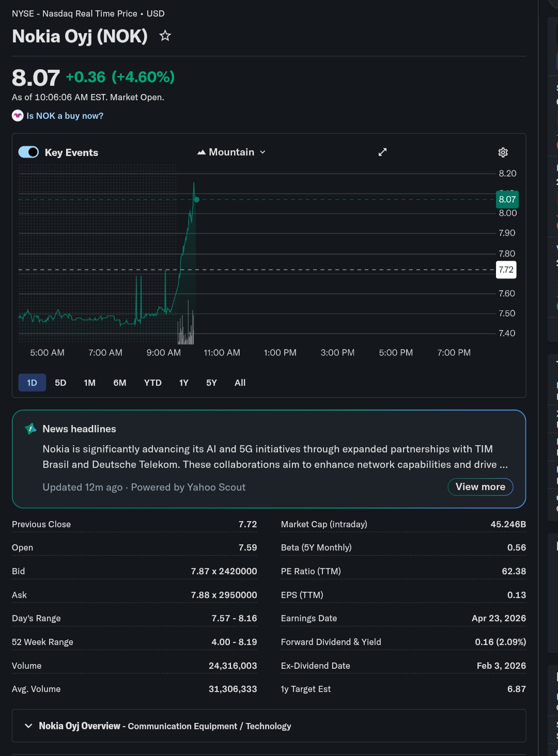Click the news summary about TIM Brasil
This screenshot has height=756, width=558.
click(x=275, y=456)
